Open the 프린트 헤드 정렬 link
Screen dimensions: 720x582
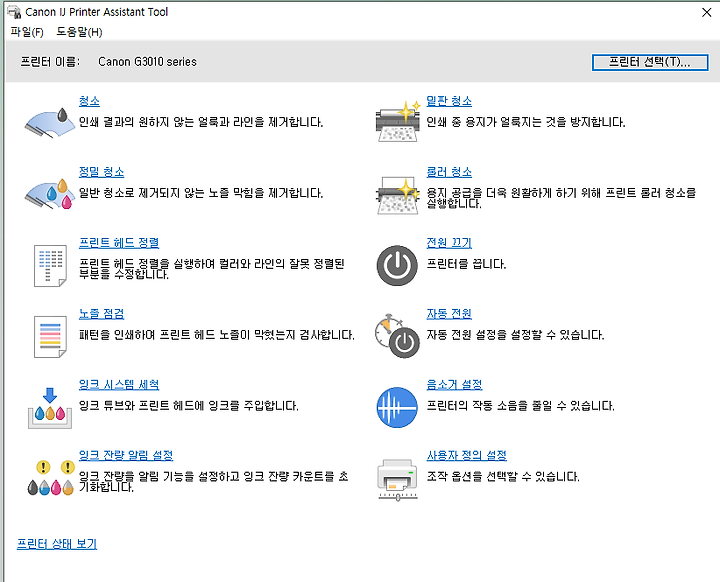pos(119,243)
